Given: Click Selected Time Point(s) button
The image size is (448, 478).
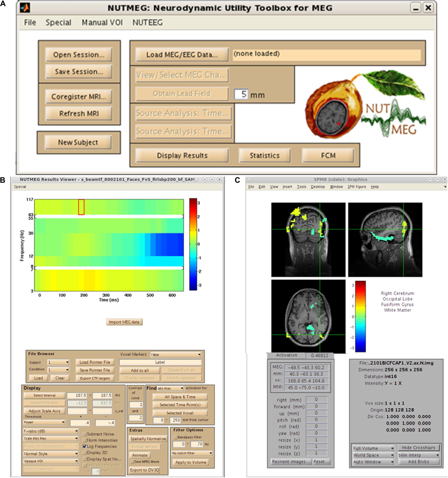Looking at the screenshot, I should click(180, 405).
